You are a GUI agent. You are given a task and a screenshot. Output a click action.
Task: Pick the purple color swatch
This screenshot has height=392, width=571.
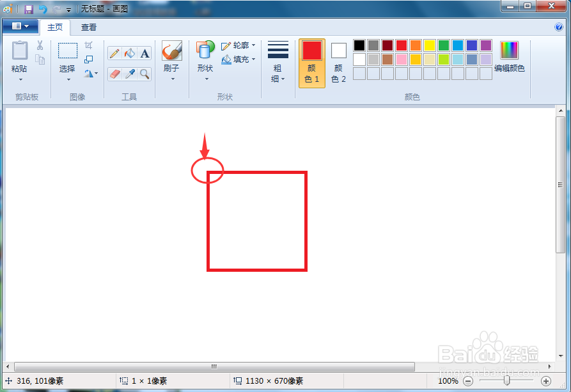[x=486, y=45]
